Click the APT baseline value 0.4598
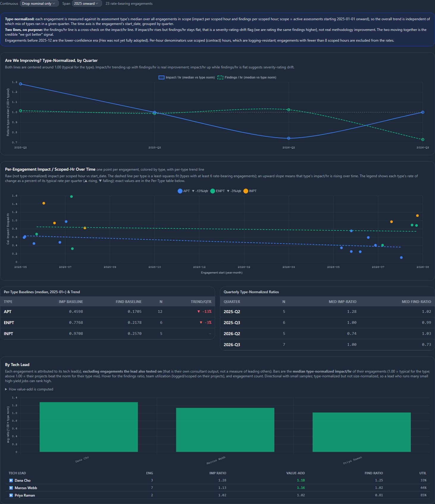 [76, 312]
